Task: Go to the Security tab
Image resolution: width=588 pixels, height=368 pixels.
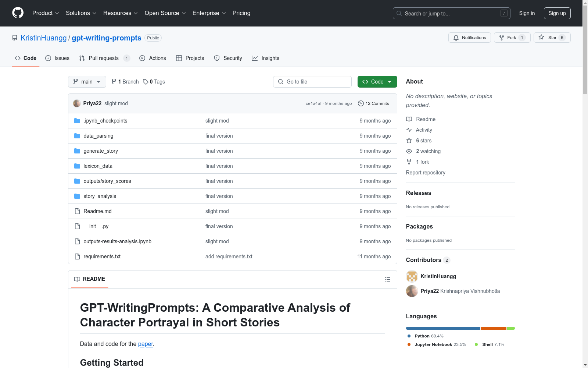Action: click(x=228, y=58)
